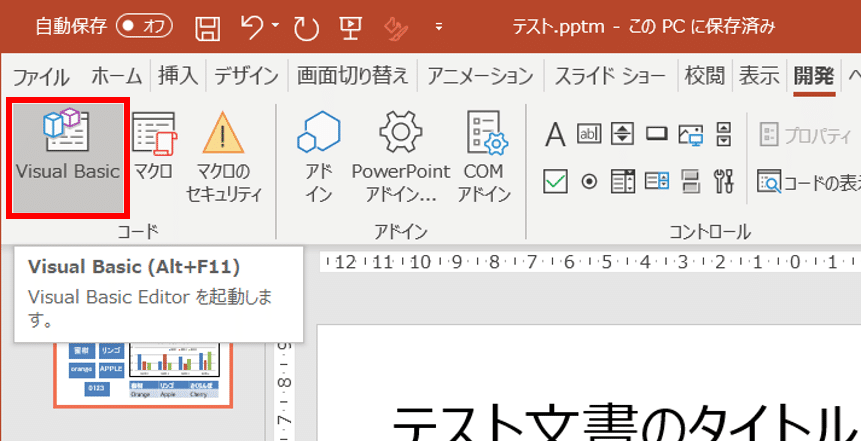
Task: Switch to the 画面切り替え tab
Action: (x=353, y=76)
